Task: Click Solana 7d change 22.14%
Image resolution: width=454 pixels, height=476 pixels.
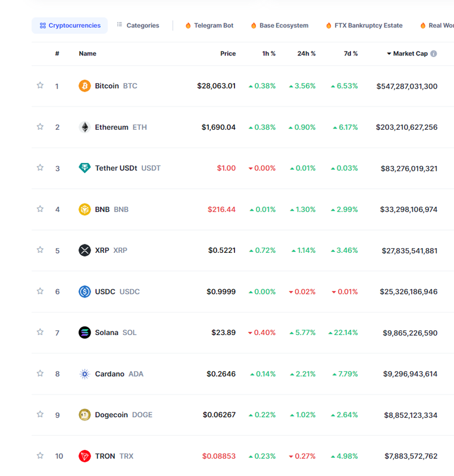Action: coord(343,333)
